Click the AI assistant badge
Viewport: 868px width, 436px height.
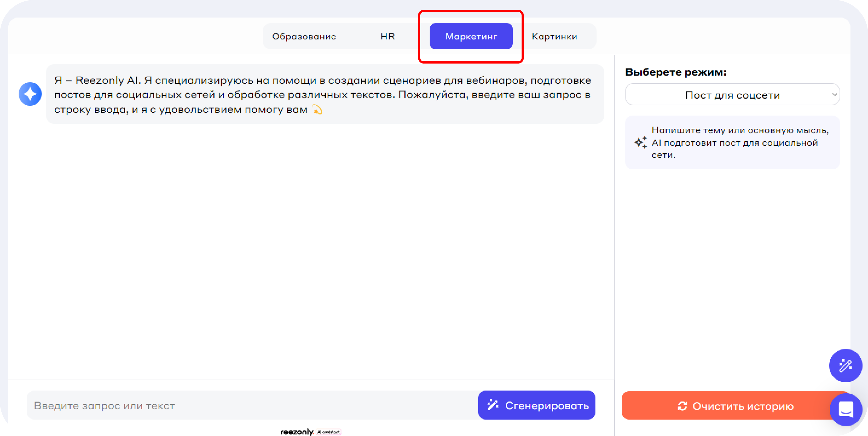pos(329,432)
